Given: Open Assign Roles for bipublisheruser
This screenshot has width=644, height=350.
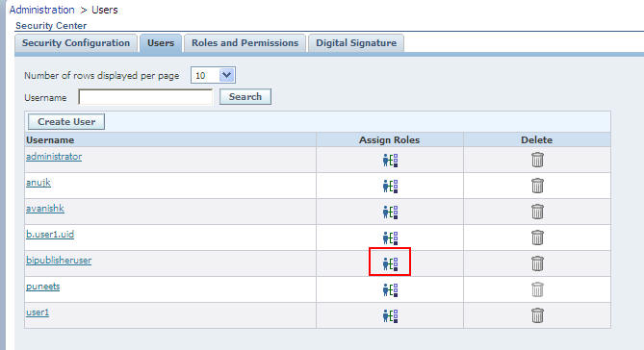Looking at the screenshot, I should tap(390, 263).
